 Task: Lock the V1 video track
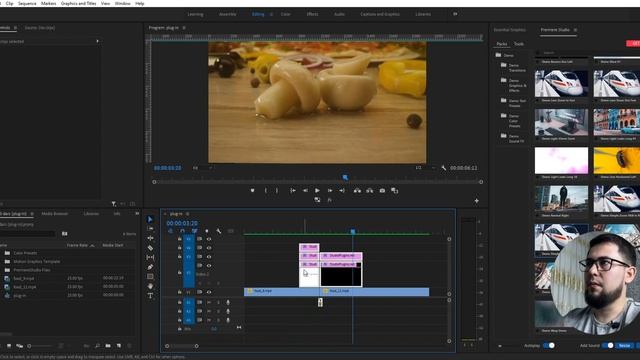[x=180, y=292]
